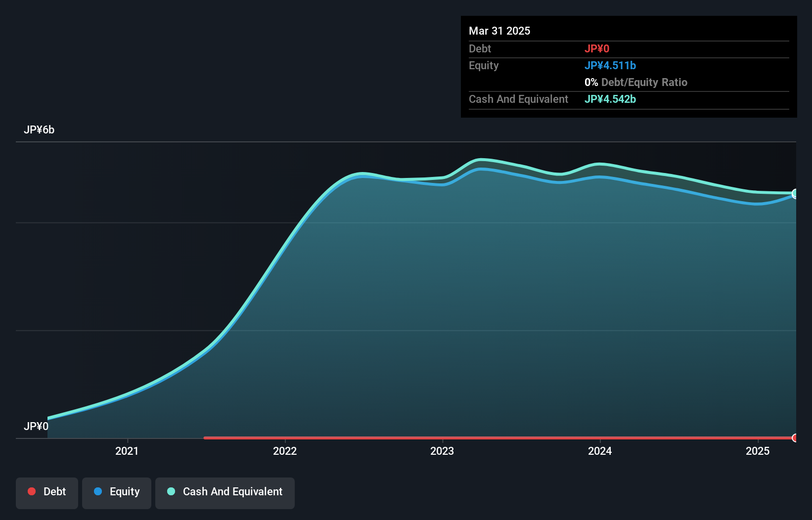Click the red Debt endpoint marker
The height and width of the screenshot is (520, 812).
(795, 438)
